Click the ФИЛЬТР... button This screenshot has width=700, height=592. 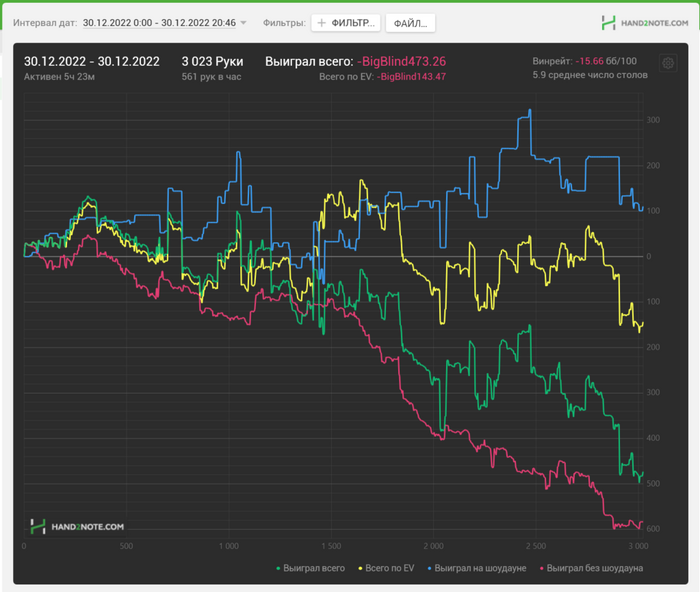(x=346, y=23)
